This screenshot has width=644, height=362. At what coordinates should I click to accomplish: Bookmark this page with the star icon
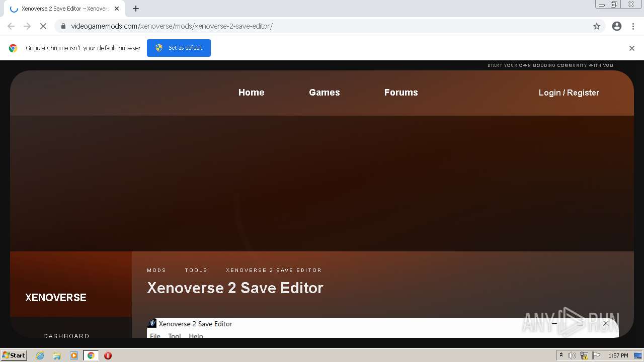pyautogui.click(x=597, y=26)
